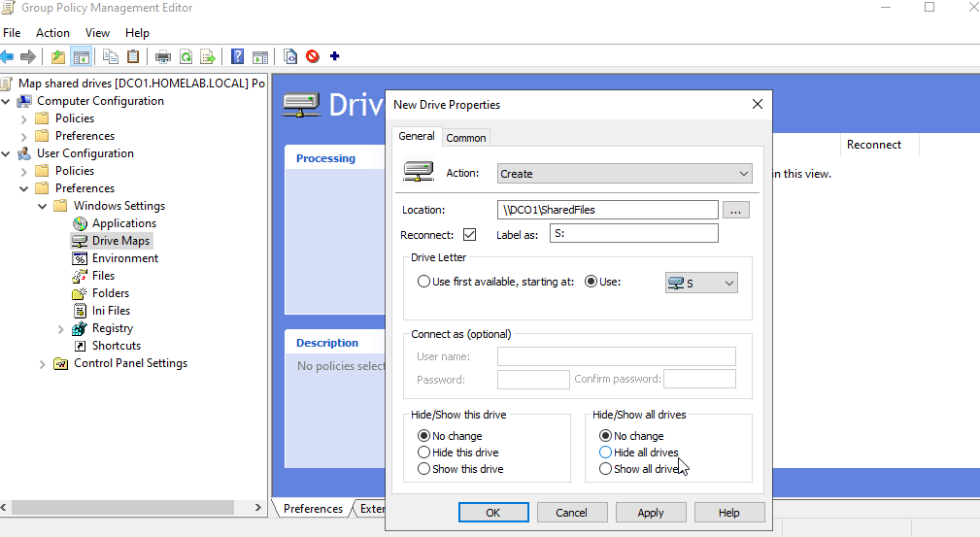Select Show this drive option

[x=423, y=468]
